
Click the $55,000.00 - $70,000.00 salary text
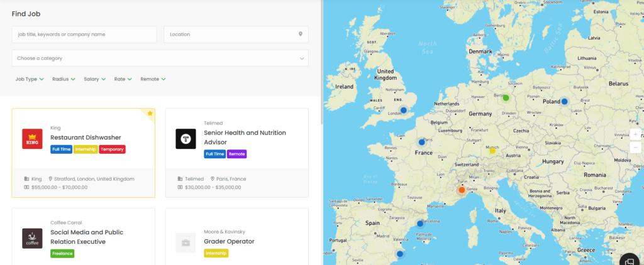tap(59, 188)
